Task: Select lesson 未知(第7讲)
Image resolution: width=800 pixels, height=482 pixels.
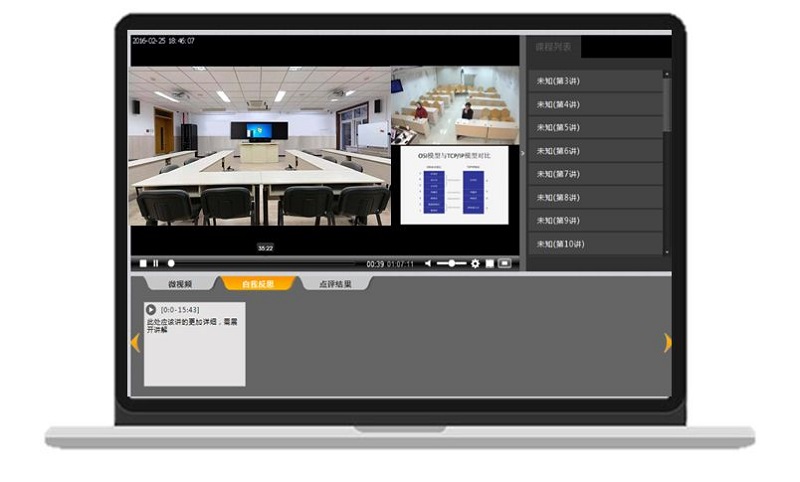Action: point(595,174)
